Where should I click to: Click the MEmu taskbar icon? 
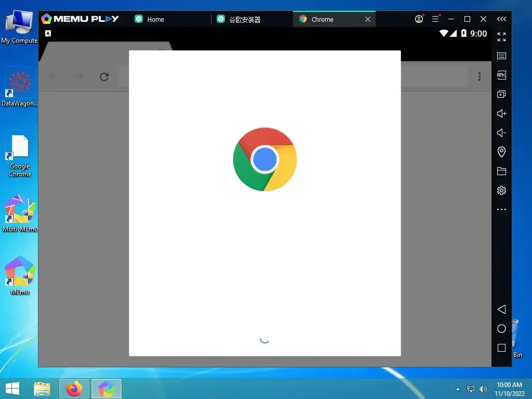coord(106,389)
